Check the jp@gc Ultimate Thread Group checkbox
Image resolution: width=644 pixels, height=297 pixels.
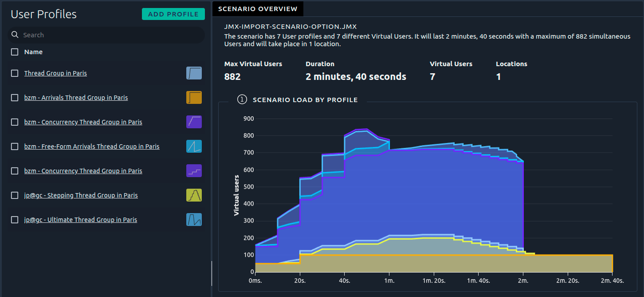tap(14, 219)
